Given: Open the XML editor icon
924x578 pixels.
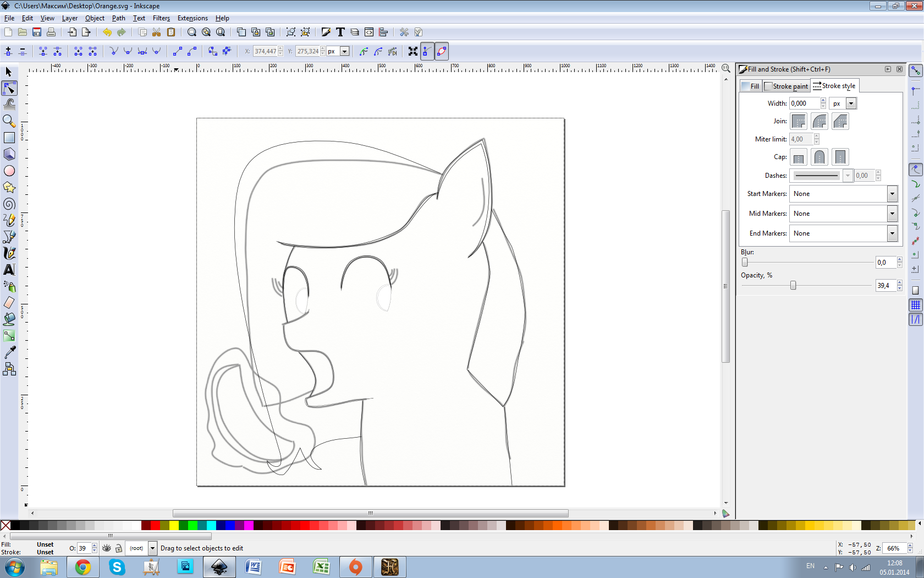Looking at the screenshot, I should (x=369, y=32).
